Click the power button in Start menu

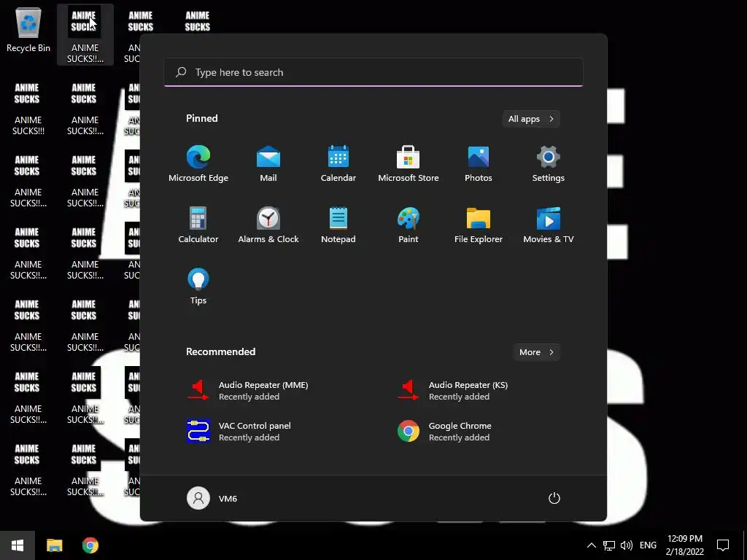(554, 498)
